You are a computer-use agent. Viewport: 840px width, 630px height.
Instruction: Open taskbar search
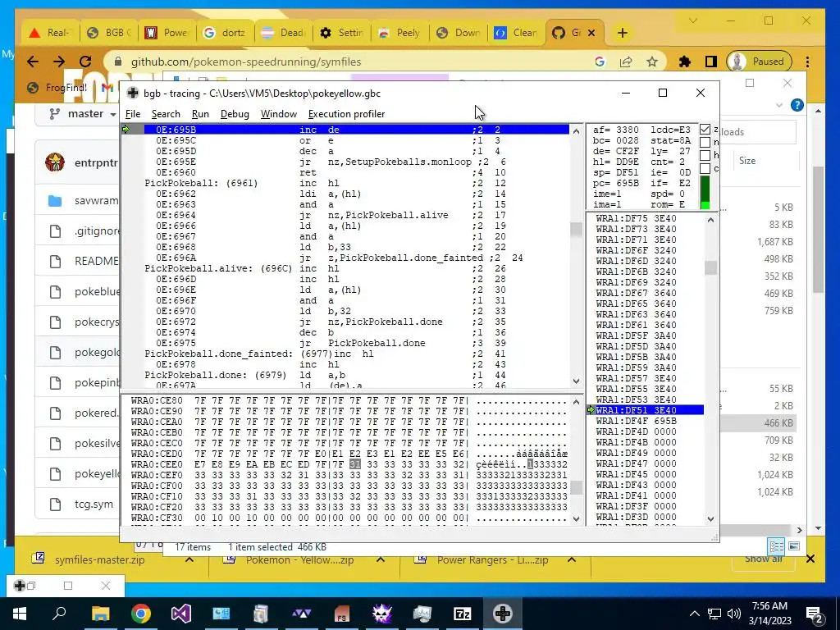pyautogui.click(x=59, y=614)
